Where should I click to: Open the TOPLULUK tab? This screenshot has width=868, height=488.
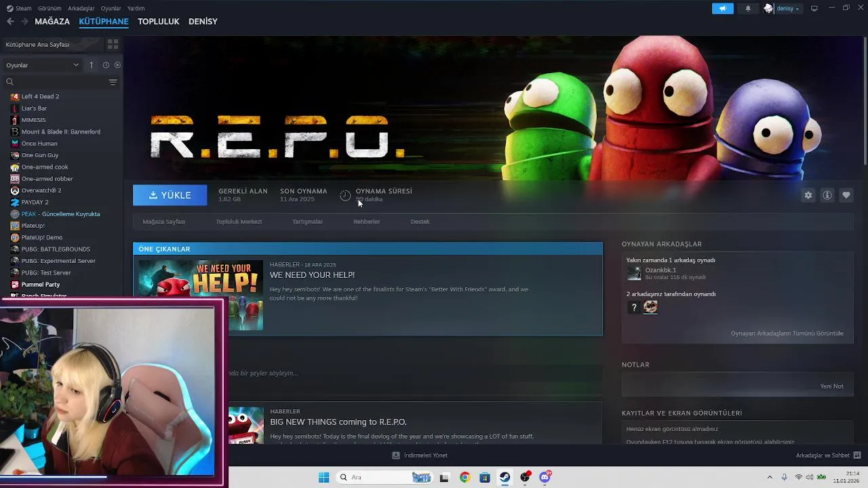click(159, 22)
